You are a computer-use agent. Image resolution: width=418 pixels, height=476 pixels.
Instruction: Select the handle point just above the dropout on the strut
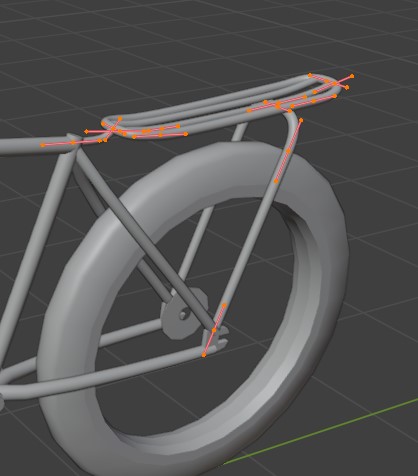[x=224, y=305]
